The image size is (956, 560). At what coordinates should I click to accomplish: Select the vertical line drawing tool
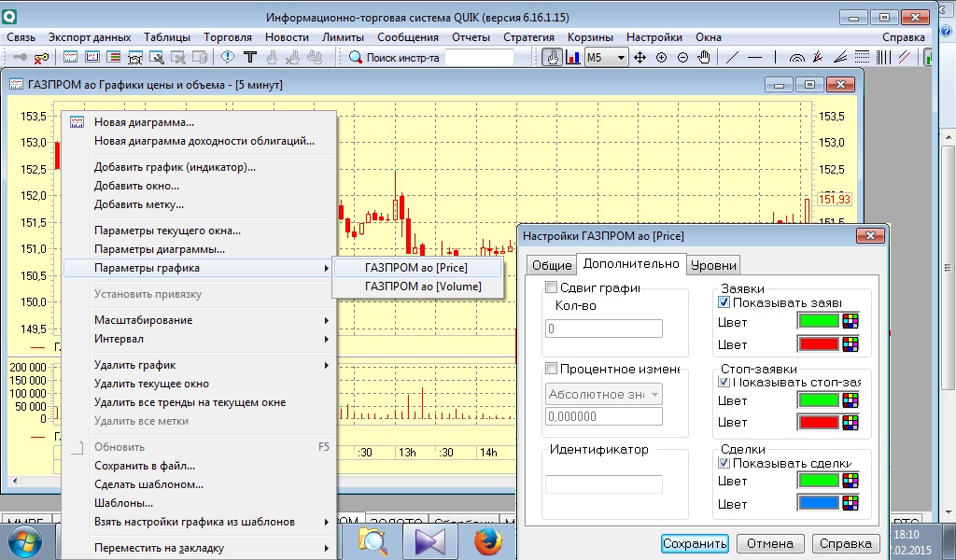(775, 57)
